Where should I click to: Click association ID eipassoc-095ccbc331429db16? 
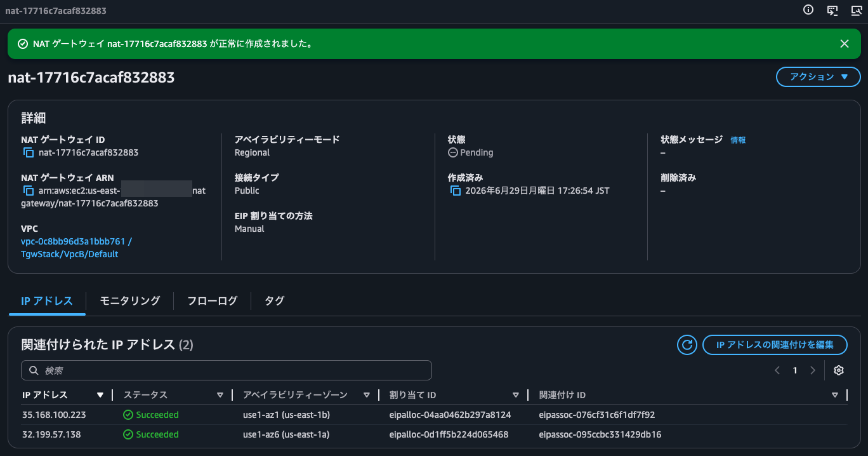click(600, 434)
